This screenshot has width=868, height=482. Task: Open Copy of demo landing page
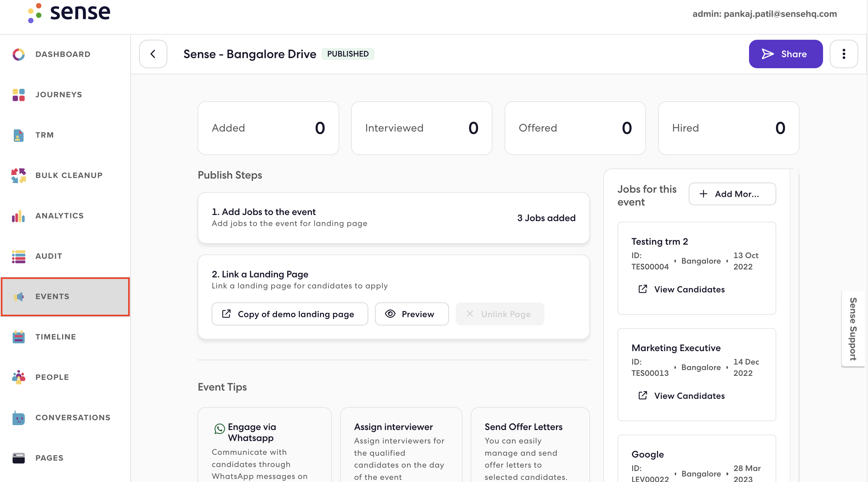(289, 314)
